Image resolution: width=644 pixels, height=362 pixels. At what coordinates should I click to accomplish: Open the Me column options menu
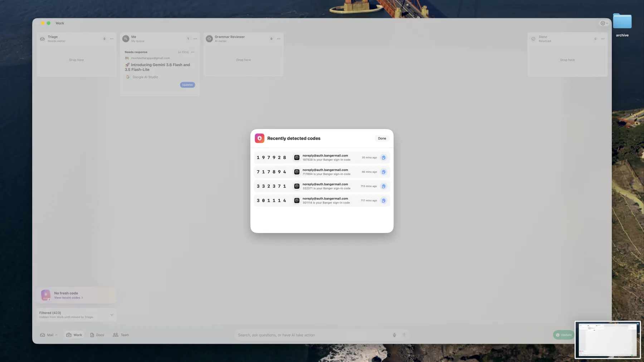point(195,39)
